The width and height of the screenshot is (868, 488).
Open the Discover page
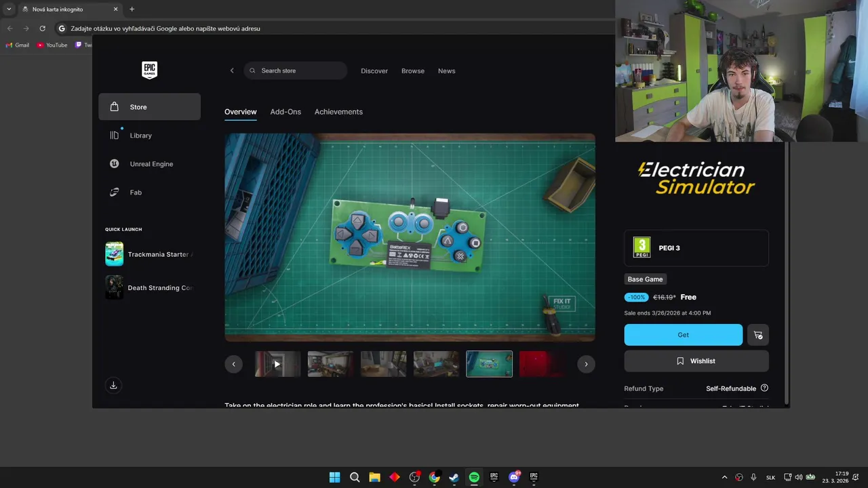click(x=374, y=71)
